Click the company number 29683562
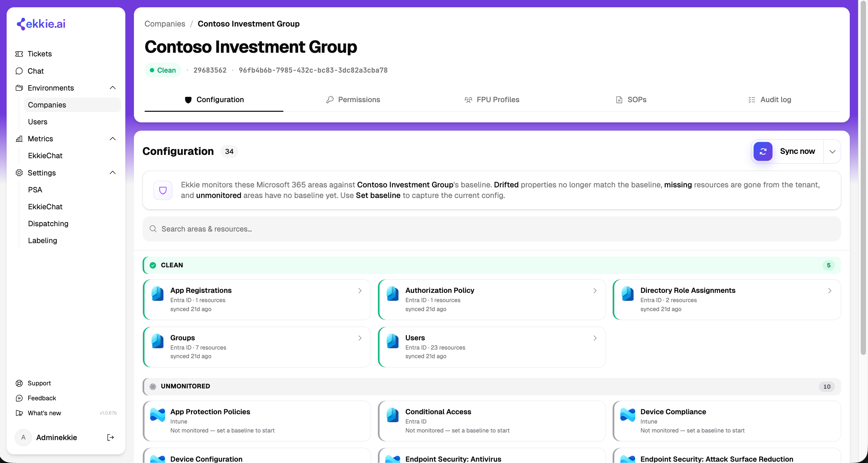 pos(210,70)
